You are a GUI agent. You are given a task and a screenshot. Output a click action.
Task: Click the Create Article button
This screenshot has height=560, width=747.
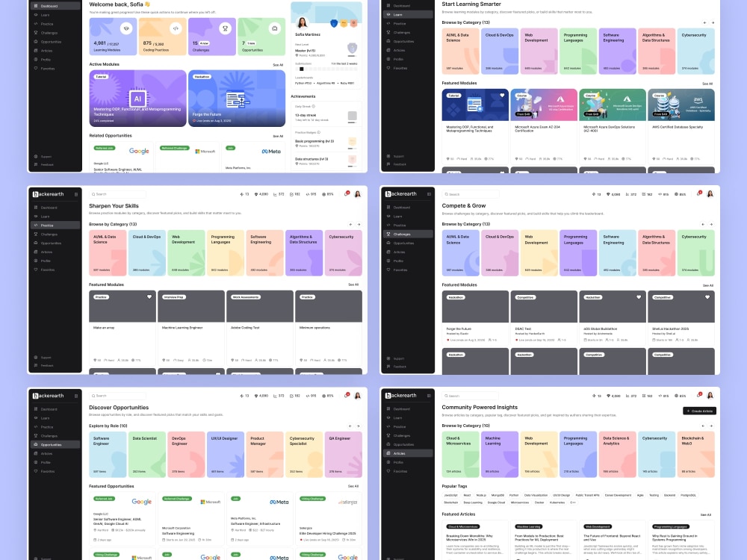point(699,411)
